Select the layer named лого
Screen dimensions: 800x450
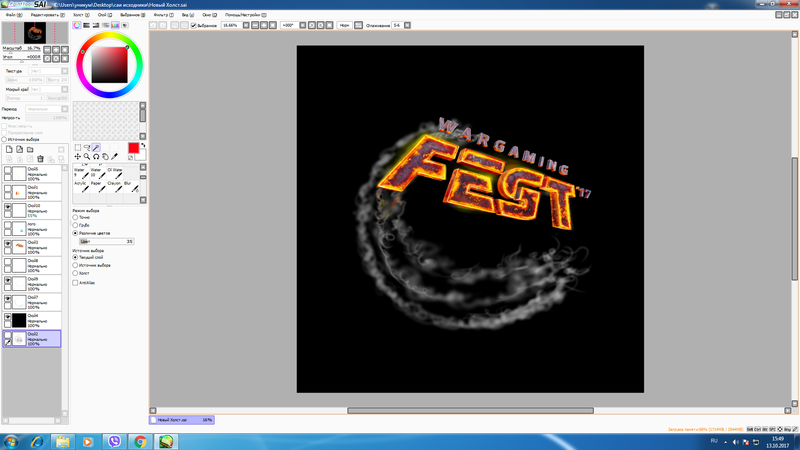pyautogui.click(x=32, y=229)
